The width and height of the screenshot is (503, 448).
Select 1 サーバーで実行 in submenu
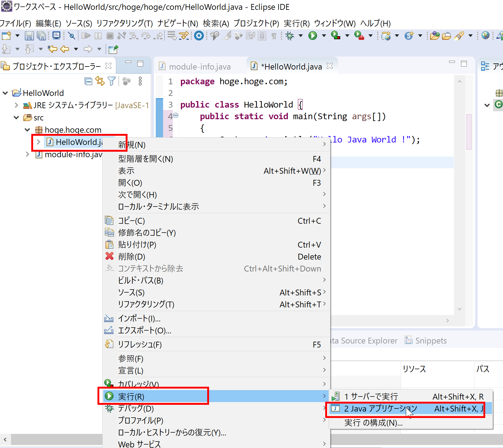pos(411,397)
